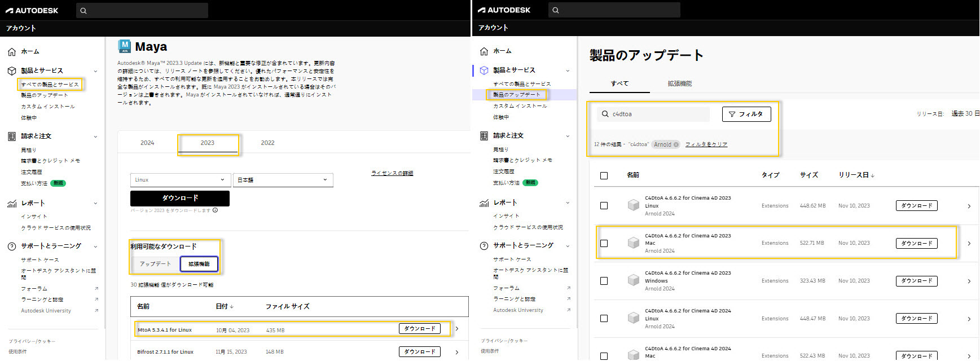980x361 pixels.
Task: Click the search magnifier in the right screen header
Action: pyautogui.click(x=556, y=10)
